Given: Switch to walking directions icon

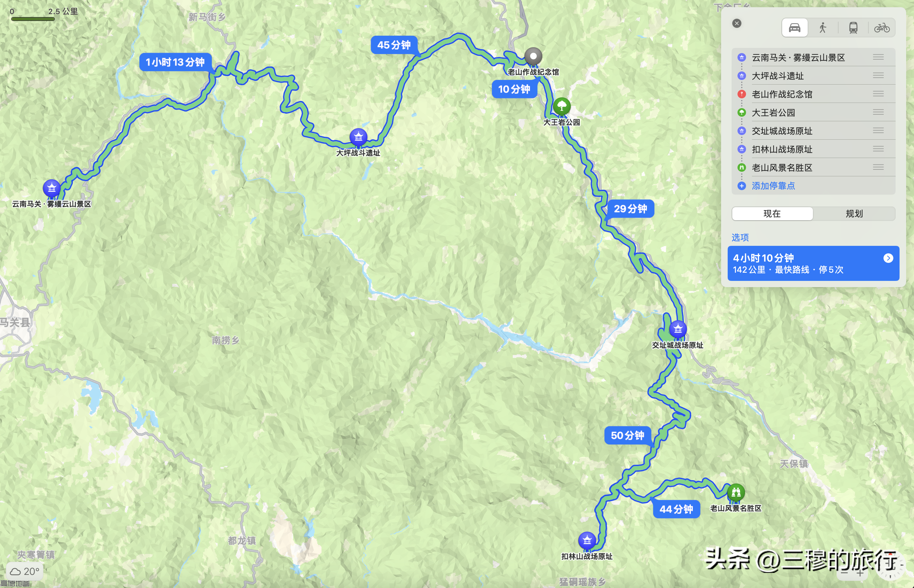Looking at the screenshot, I should coord(823,28).
